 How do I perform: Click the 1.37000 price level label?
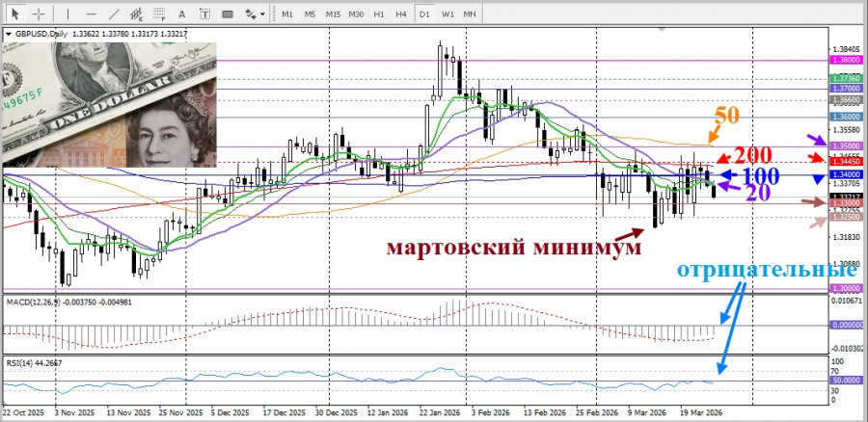pos(846,89)
